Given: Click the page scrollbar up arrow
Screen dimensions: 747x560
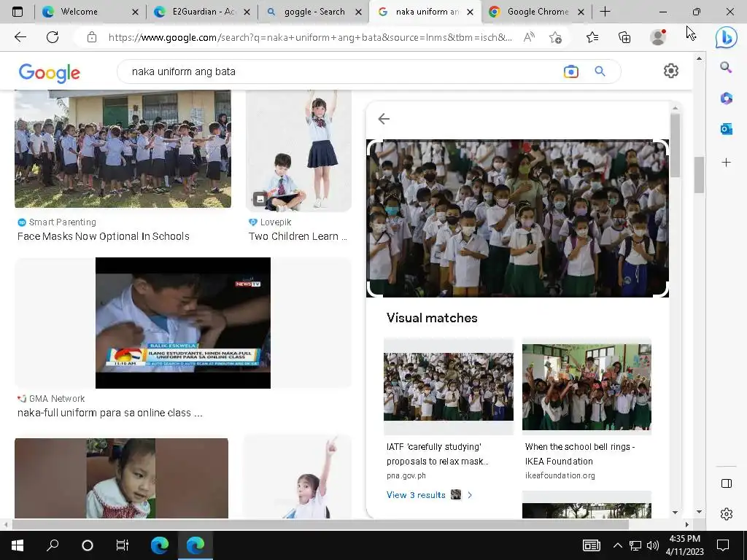Looking at the screenshot, I should pos(699,58).
